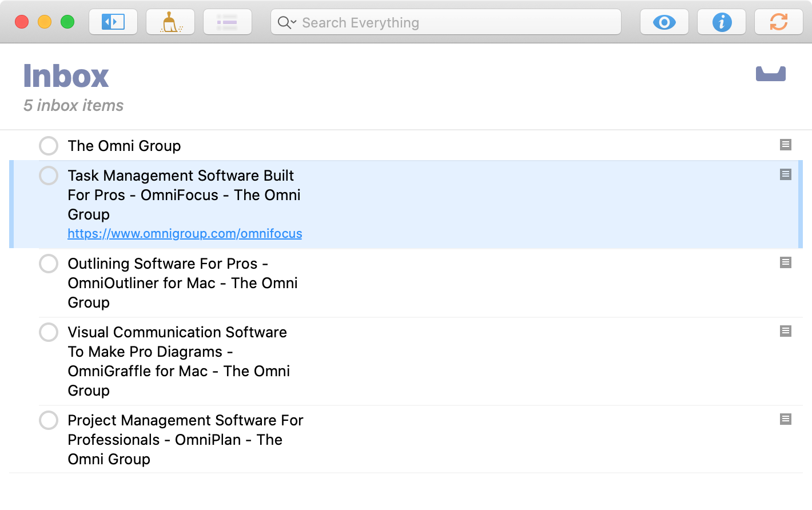Open note icon for Task Management Software item
812x510 pixels.
pos(786,174)
